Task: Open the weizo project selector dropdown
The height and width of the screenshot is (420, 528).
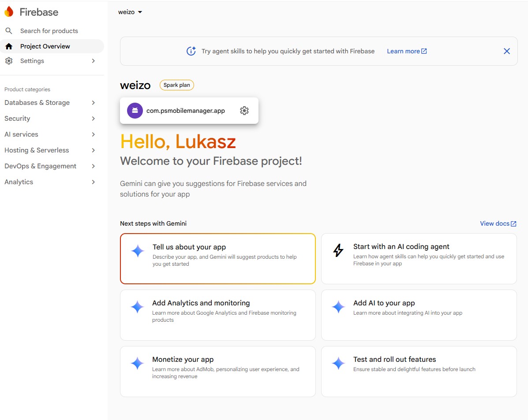Action: click(x=130, y=12)
